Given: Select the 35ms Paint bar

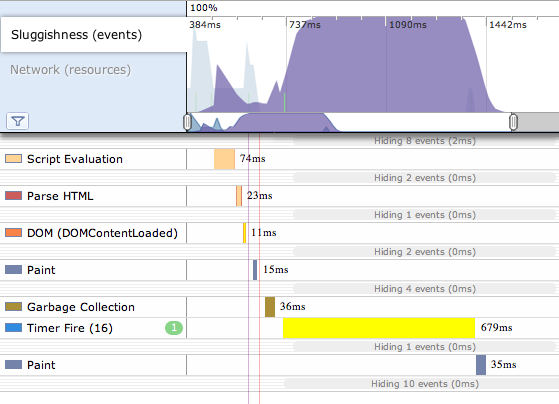Looking at the screenshot, I should pyautogui.click(x=481, y=365).
